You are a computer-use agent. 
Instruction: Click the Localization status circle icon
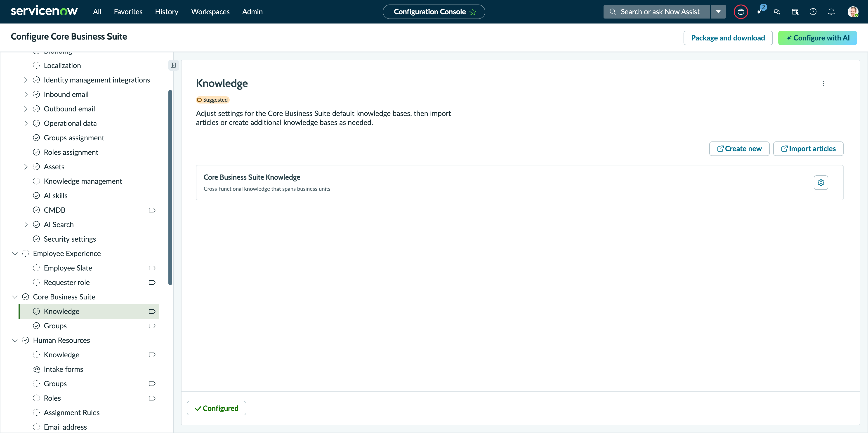point(36,65)
